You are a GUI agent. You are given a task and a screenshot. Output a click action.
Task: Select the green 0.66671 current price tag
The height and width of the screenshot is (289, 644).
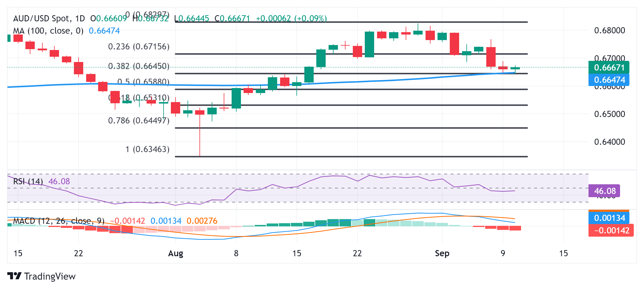[x=609, y=67]
